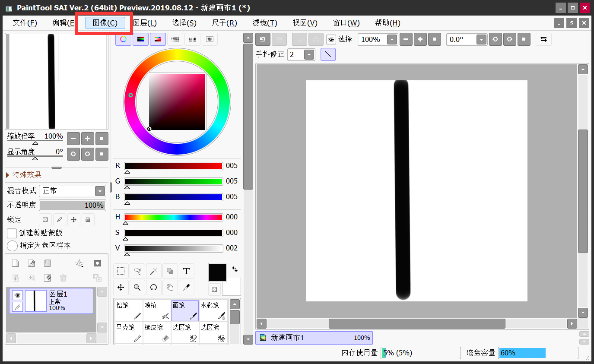Open the 文件(F) menu
The width and height of the screenshot is (594, 364).
coord(25,23)
